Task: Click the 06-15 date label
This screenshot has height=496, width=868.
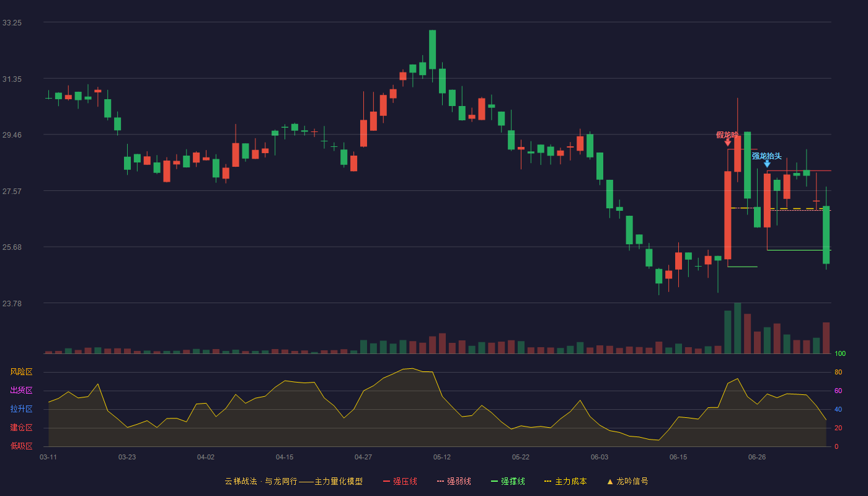Action: click(x=678, y=457)
